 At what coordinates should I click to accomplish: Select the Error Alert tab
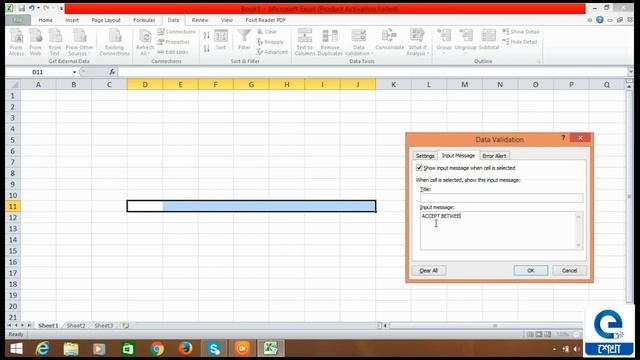(x=494, y=156)
